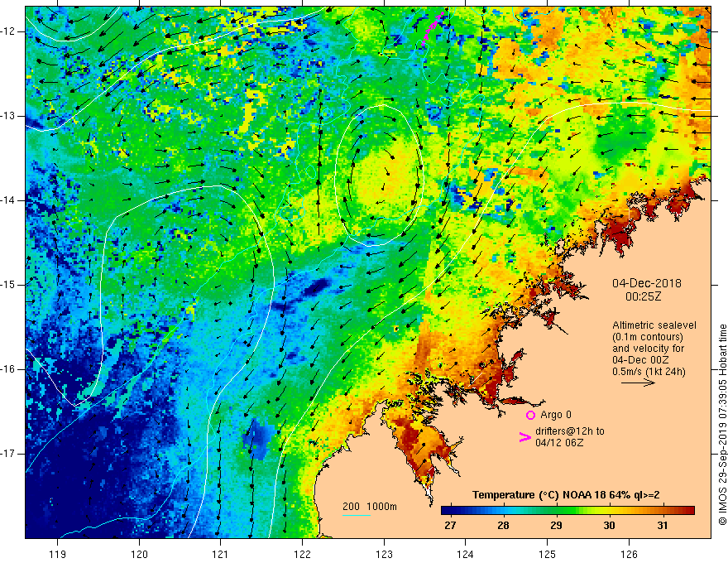Click the date label 04-Dec-2018
This screenshot has height=563, width=728.
point(646,283)
